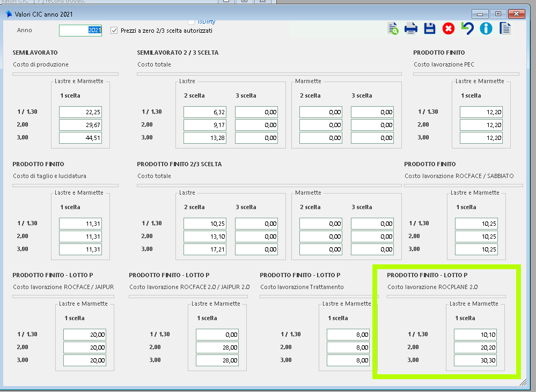Screen dimensions: 536x392
Task: Select Semilavorato 2/3 Marmette 2 scelta 1/1,30 field
Action: click(x=321, y=112)
